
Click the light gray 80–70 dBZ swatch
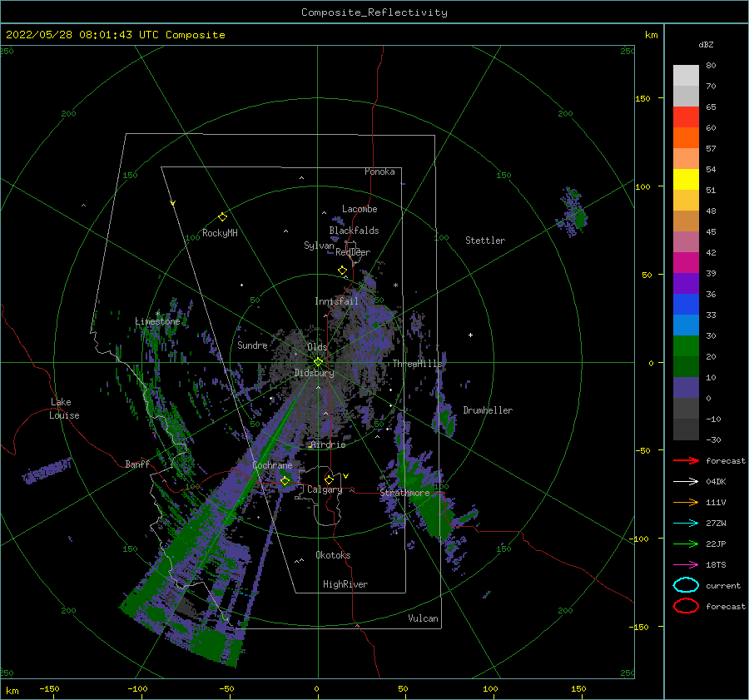(x=686, y=76)
